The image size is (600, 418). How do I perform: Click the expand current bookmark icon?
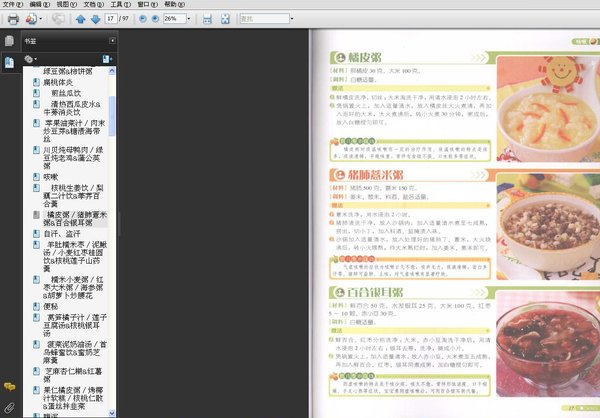[x=107, y=59]
